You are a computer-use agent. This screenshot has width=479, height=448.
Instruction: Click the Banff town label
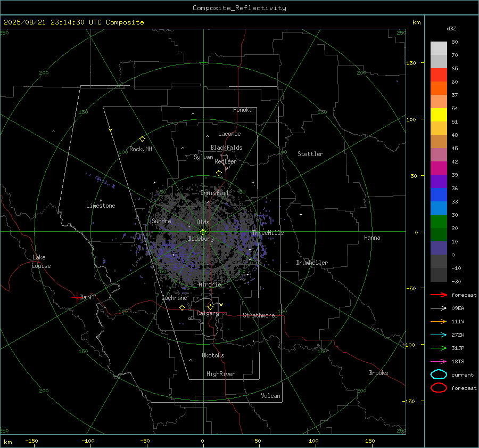point(88,297)
